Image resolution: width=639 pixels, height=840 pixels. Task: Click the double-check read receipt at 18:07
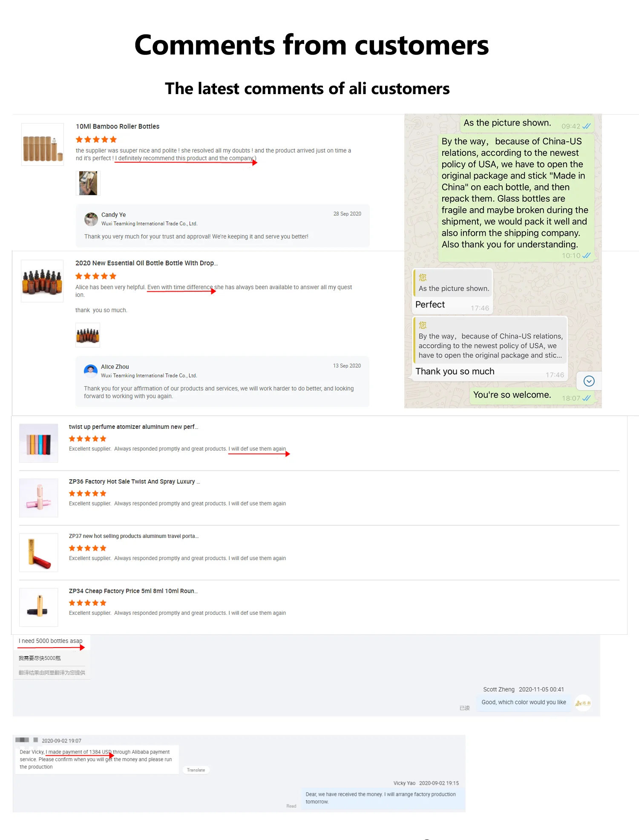tap(586, 398)
